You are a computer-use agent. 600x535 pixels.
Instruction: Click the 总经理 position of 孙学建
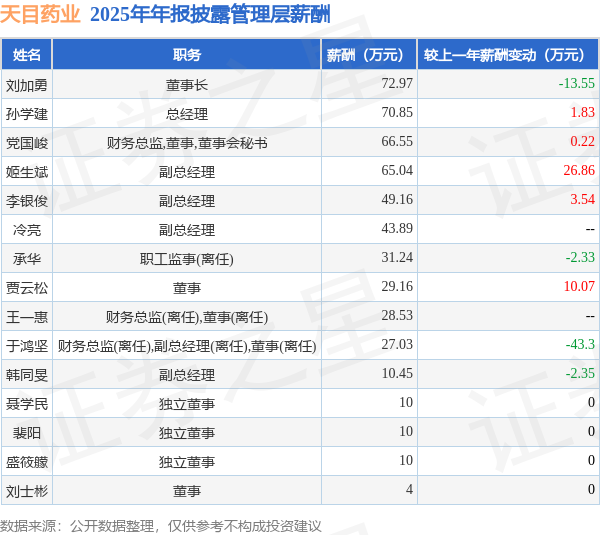[x=187, y=113]
